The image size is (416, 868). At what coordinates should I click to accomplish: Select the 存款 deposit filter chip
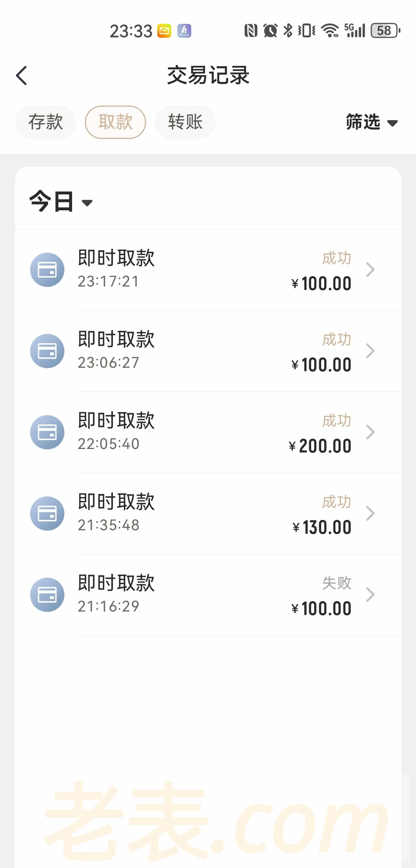(45, 122)
